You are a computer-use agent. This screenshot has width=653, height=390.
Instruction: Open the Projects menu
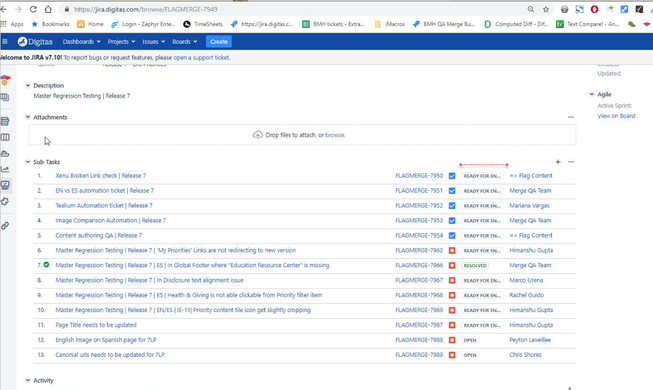tap(121, 42)
